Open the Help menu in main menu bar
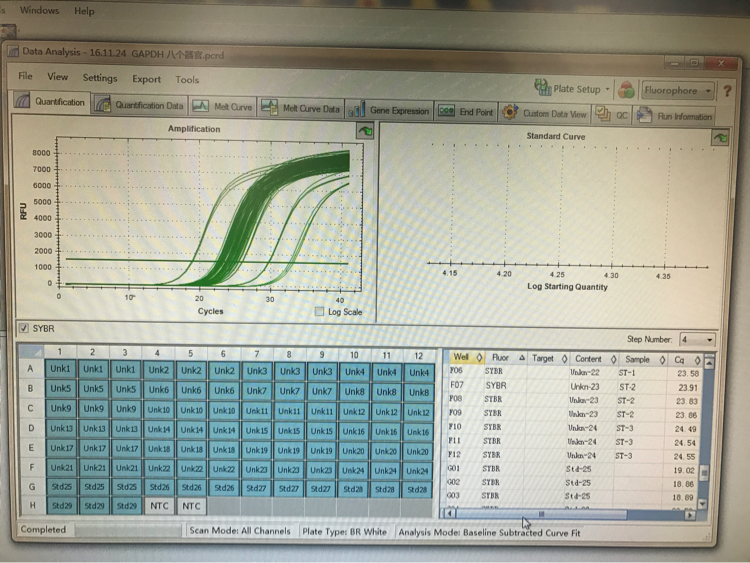 [84, 11]
